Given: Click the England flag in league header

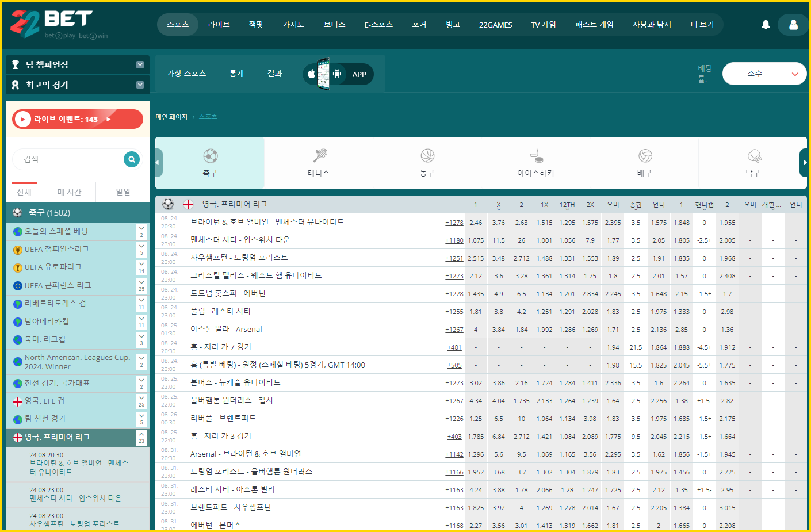Looking at the screenshot, I should click(188, 204).
